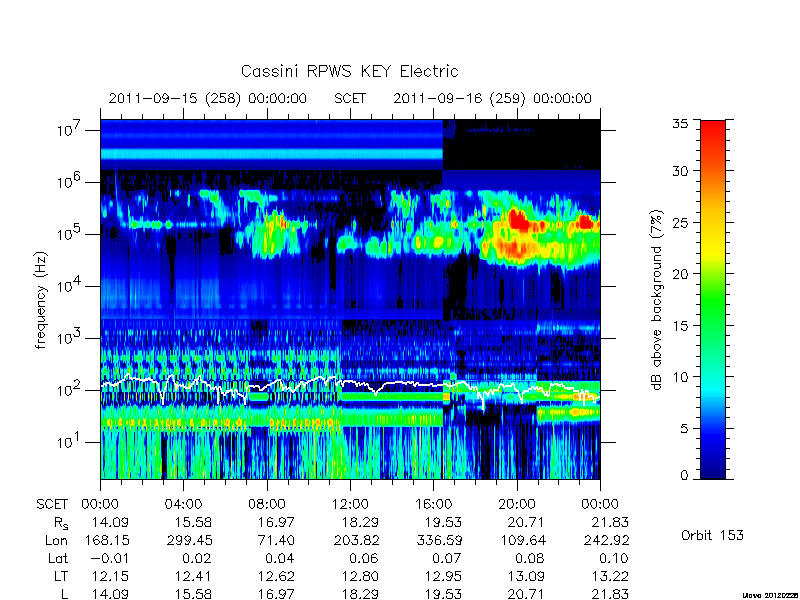This screenshot has height=600, width=800.
Task: Click the colorbar tick value 10
Action: click(x=681, y=377)
